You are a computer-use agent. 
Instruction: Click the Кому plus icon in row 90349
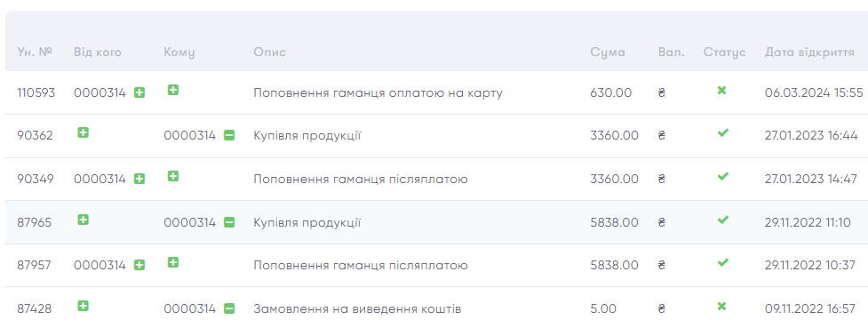pos(172,176)
